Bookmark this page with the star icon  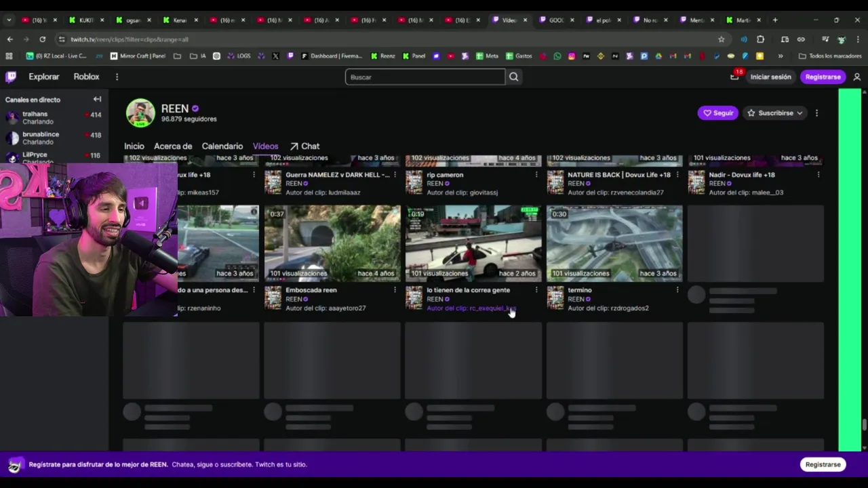pyautogui.click(x=721, y=39)
